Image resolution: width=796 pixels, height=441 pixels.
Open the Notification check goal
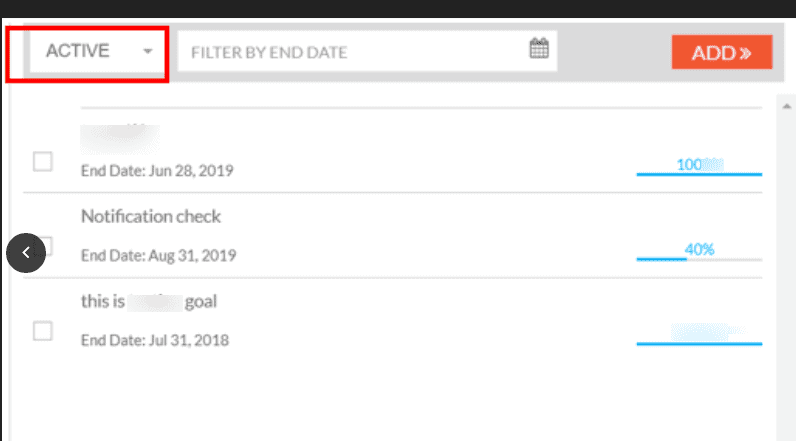click(151, 217)
